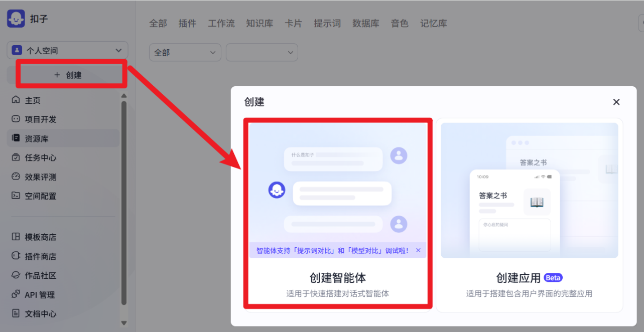Switch to the 记忆库 tab

pos(434,23)
